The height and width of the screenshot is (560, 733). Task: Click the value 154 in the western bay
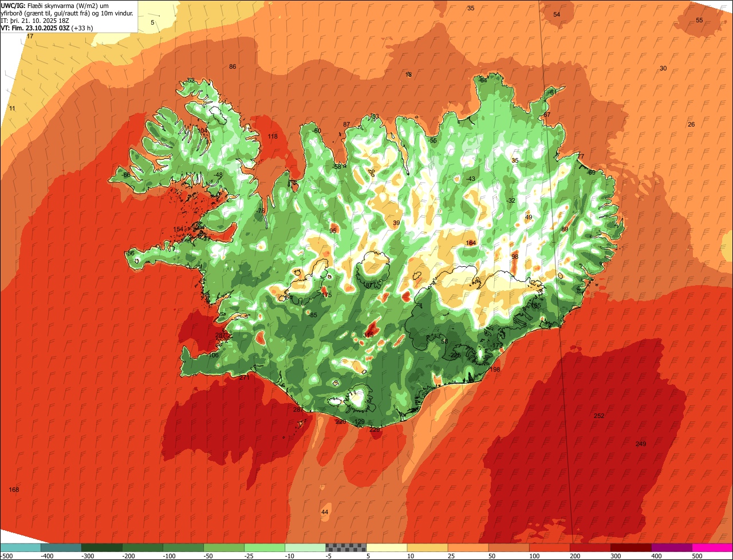pos(178,229)
